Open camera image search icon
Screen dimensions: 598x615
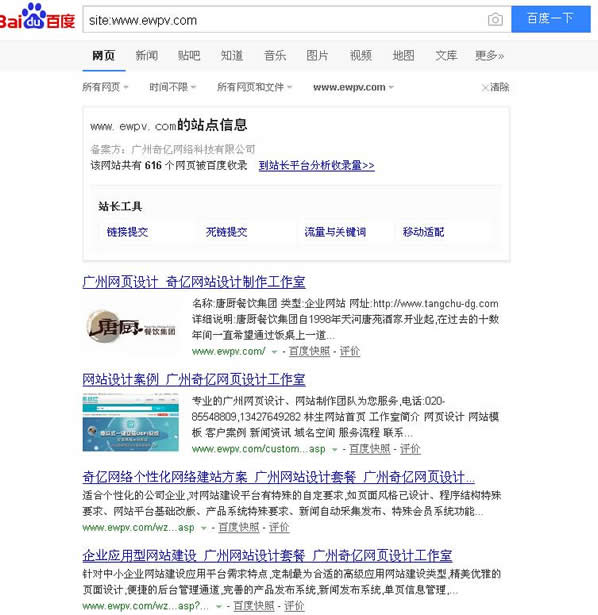[x=495, y=19]
